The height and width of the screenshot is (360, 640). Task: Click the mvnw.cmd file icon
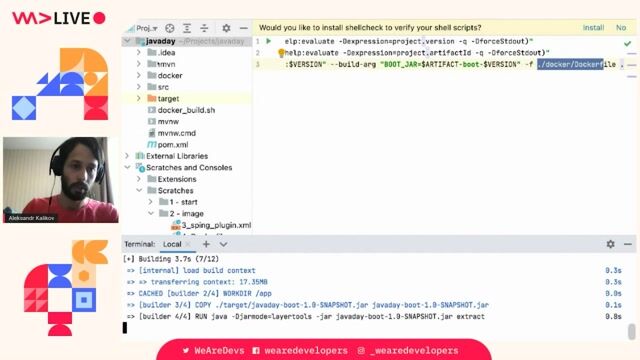(x=152, y=133)
